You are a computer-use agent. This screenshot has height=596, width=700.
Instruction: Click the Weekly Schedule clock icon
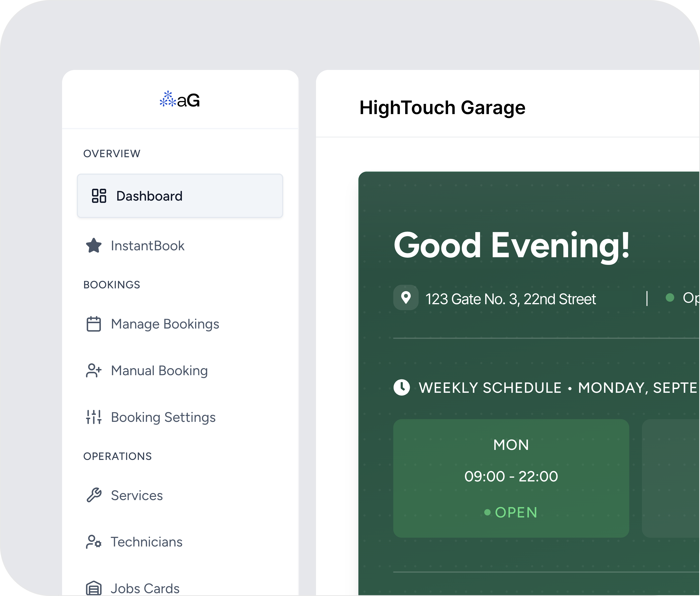tap(402, 387)
